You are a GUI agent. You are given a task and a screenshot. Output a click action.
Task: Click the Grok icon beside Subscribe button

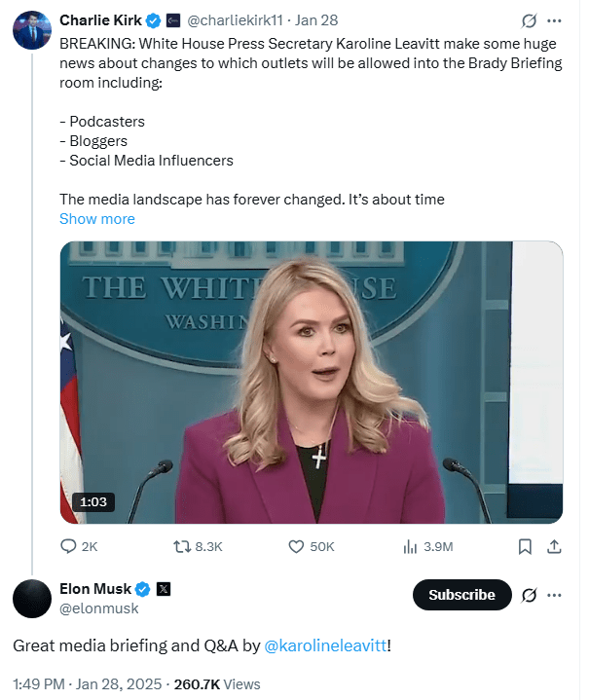530,595
